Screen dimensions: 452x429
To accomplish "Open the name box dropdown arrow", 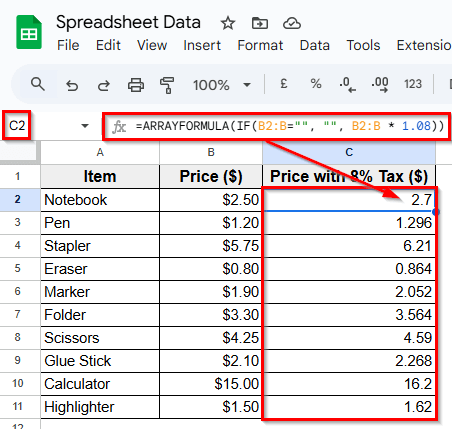I will click(85, 126).
